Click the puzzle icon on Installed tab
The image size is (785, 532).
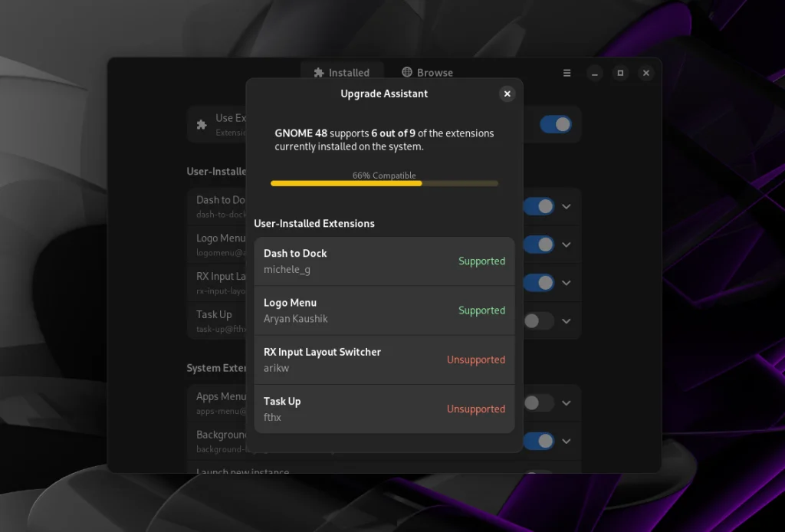tap(319, 73)
